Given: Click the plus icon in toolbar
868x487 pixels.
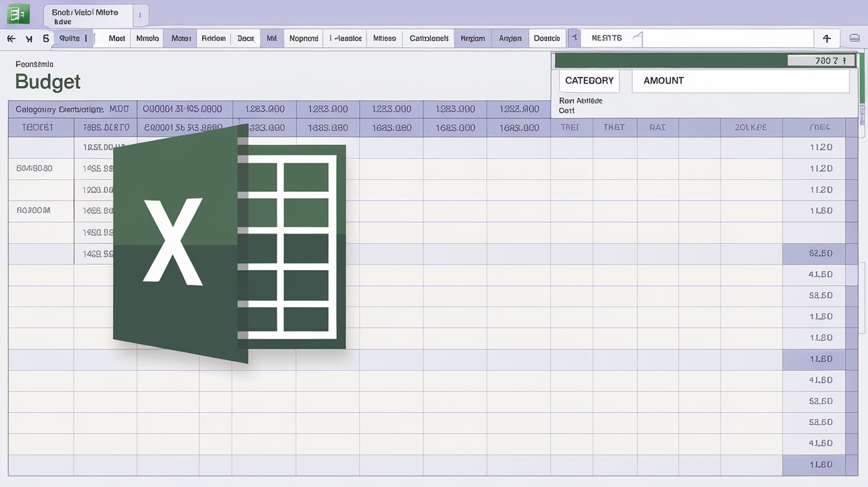Looking at the screenshot, I should pos(826,38).
